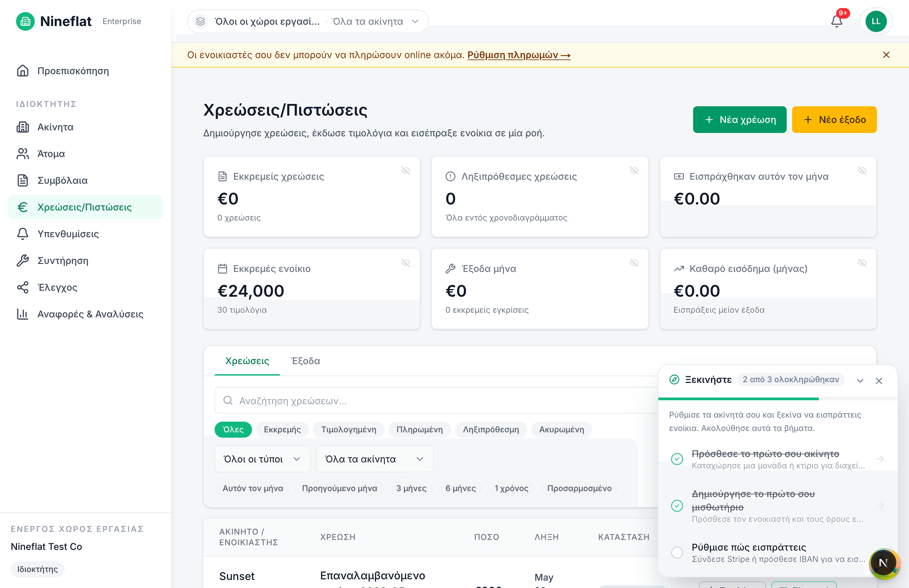Open Συντήρηση in the sidebar
The height and width of the screenshot is (588, 909).
[x=86, y=261]
